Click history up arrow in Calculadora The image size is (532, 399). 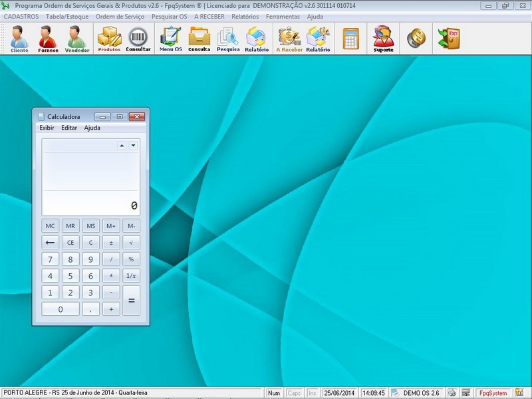(122, 146)
